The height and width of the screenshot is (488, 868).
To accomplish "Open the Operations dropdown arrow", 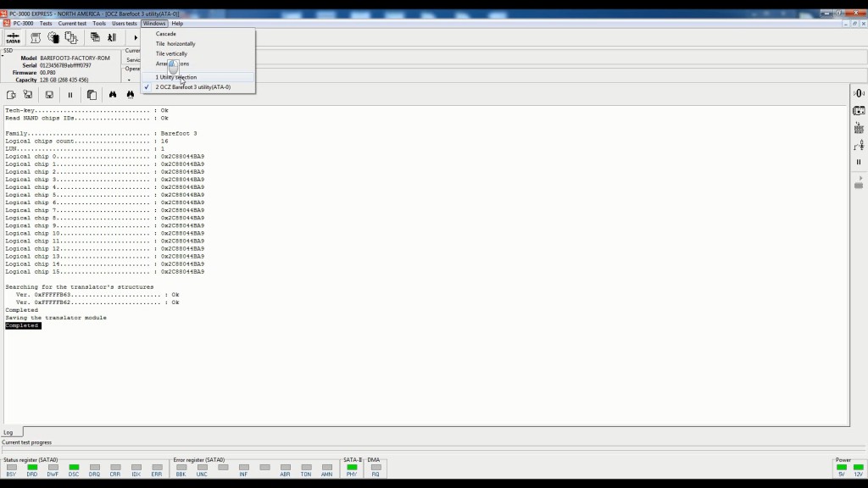I will pos(131,79).
